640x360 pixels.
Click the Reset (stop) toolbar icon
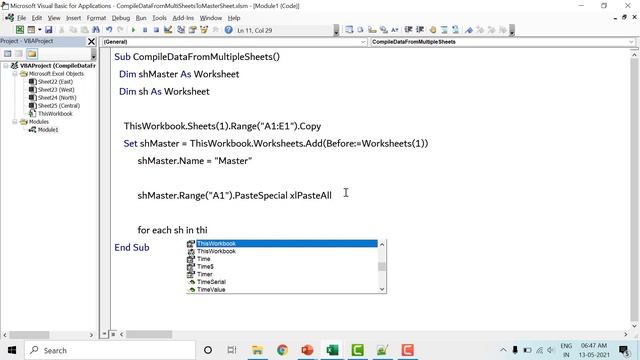point(156,30)
